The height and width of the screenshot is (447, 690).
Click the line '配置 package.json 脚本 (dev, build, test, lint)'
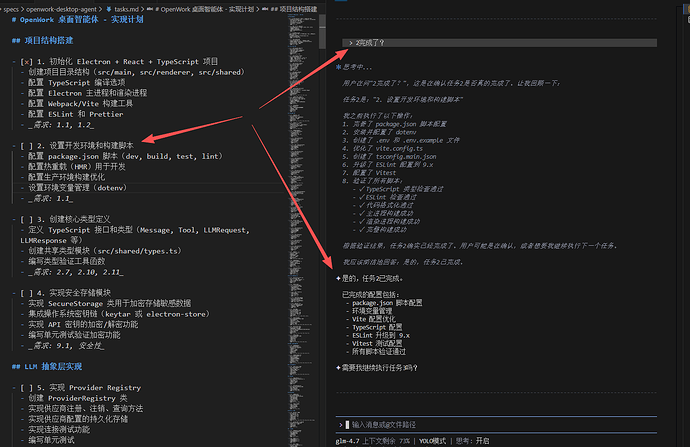point(125,156)
